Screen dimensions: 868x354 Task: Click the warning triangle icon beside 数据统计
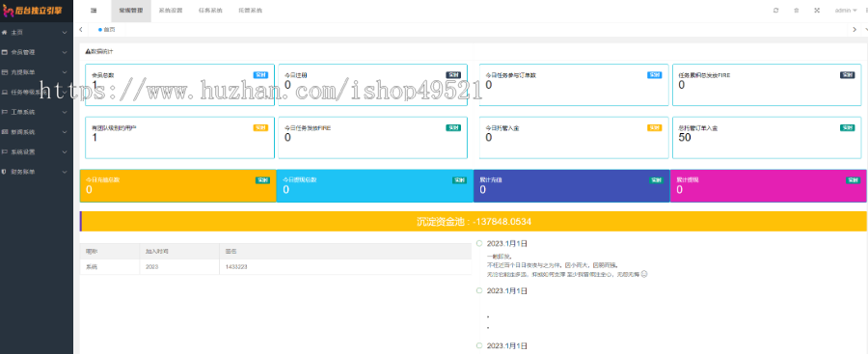click(x=88, y=51)
